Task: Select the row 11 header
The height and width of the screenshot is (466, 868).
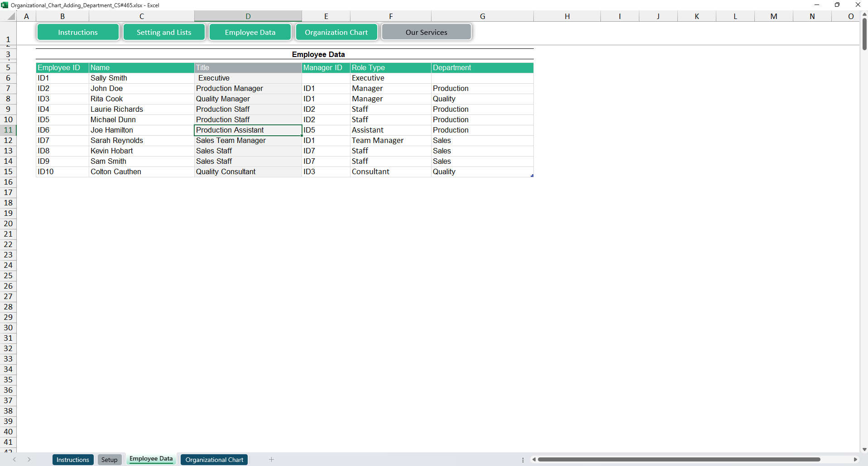Action: coord(8,130)
